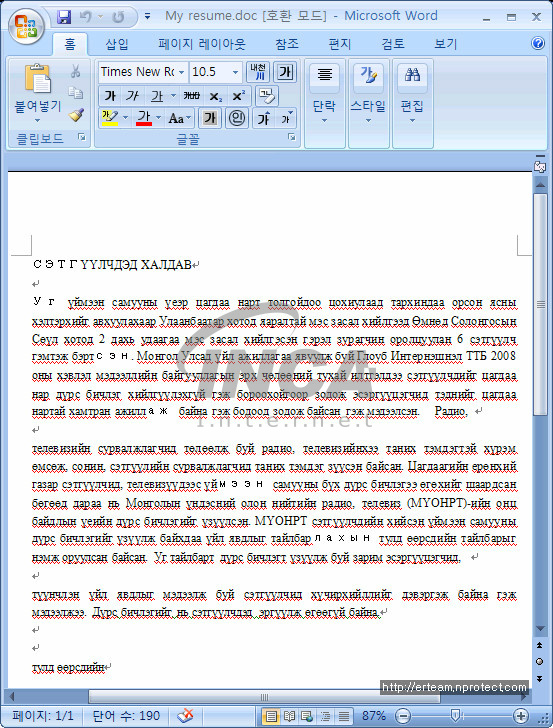553x728 pixels.
Task: Click the zoom slider handle
Action: pyautogui.click(x=455, y=715)
